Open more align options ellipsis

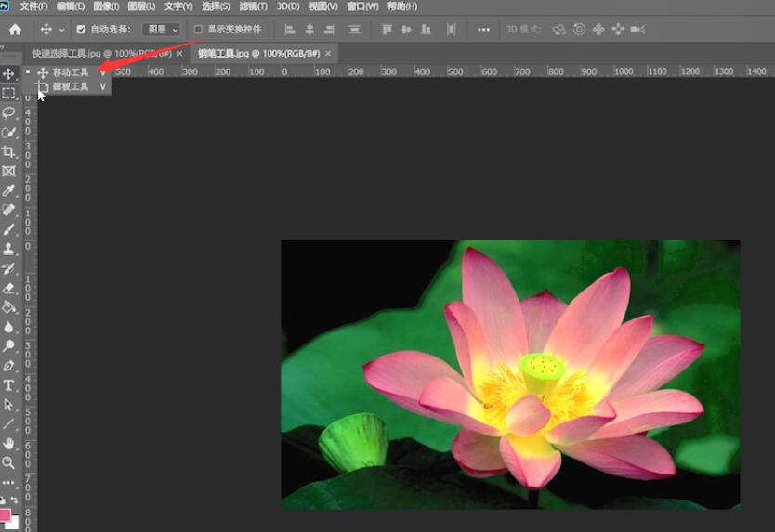tap(483, 30)
